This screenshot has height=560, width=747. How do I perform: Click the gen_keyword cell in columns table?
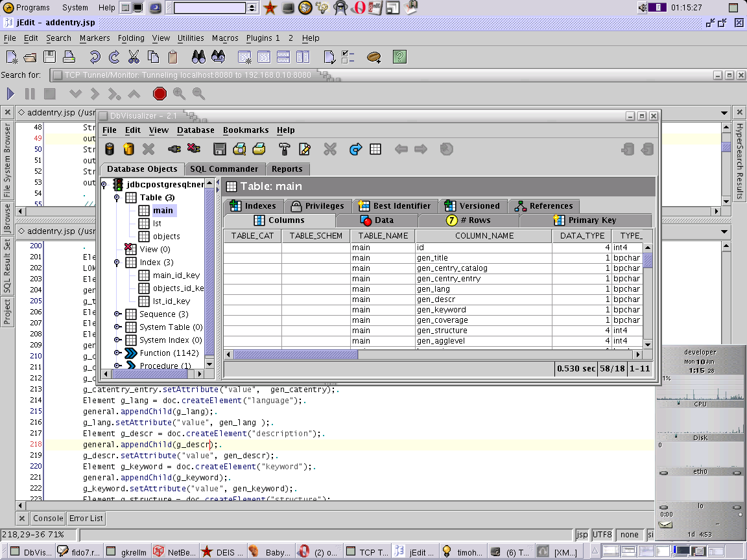484,310
